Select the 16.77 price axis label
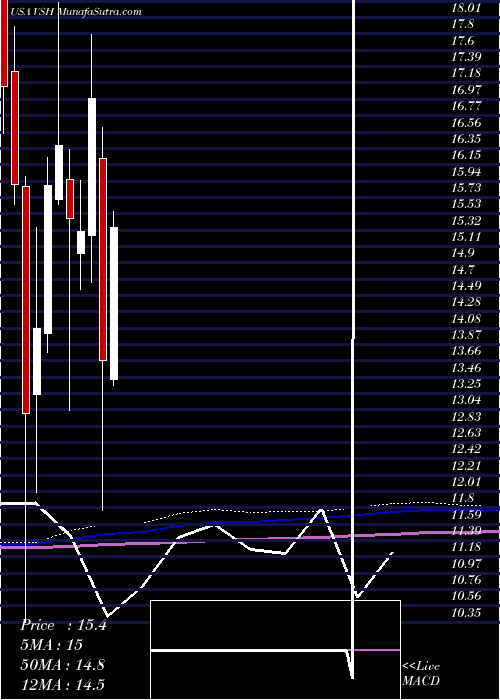 466,106
